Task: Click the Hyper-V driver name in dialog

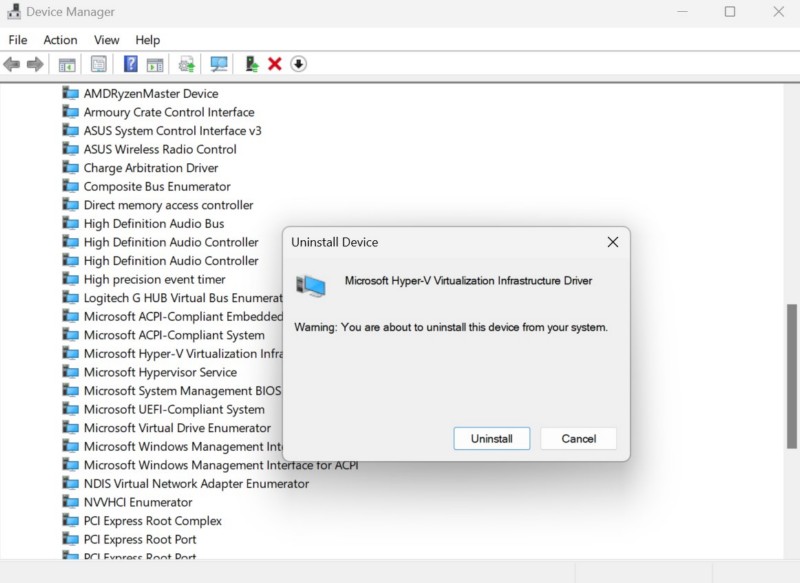Action: (x=468, y=281)
